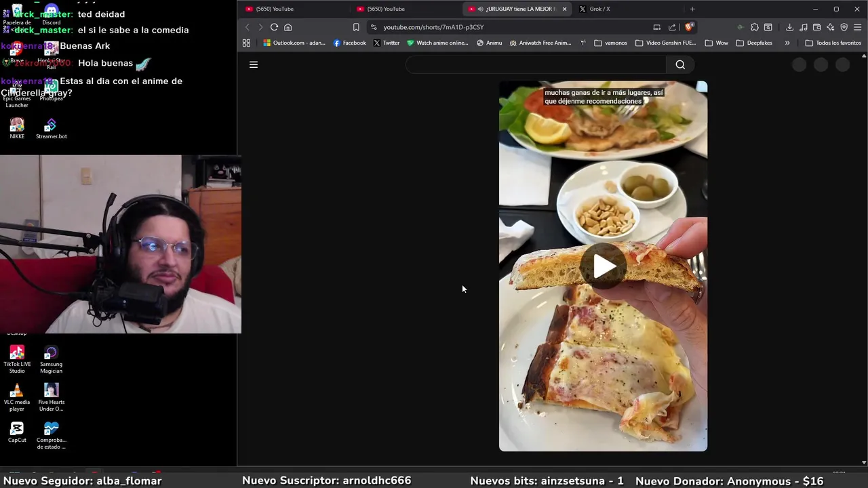
Task: Click the share icon in address bar
Action: pos(672,27)
